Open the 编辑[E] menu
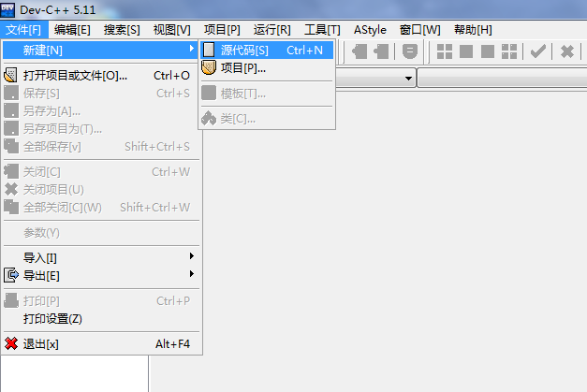Screen dimensions: 587x392 pos(72,30)
